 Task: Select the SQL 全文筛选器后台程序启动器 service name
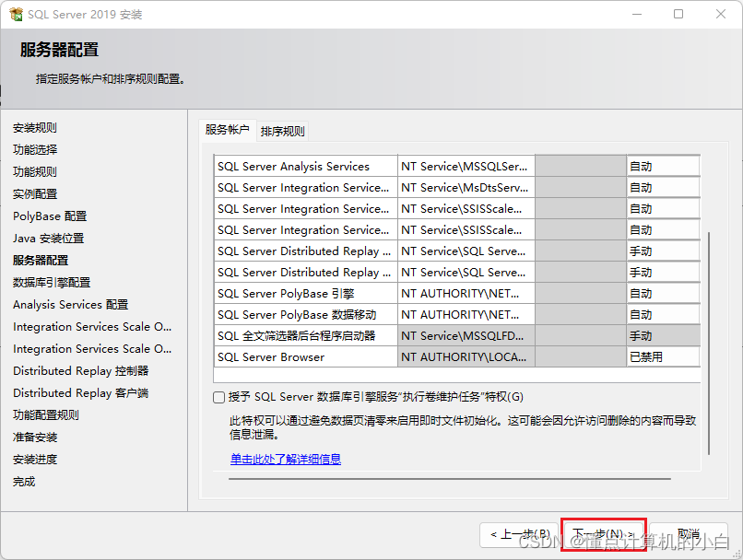pos(306,335)
